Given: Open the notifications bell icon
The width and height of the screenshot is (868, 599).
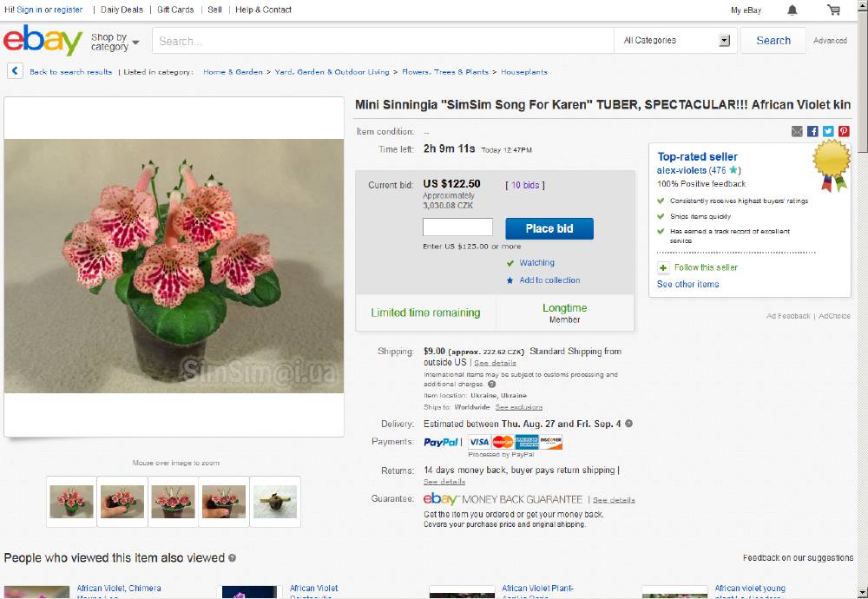Looking at the screenshot, I should pos(792,10).
